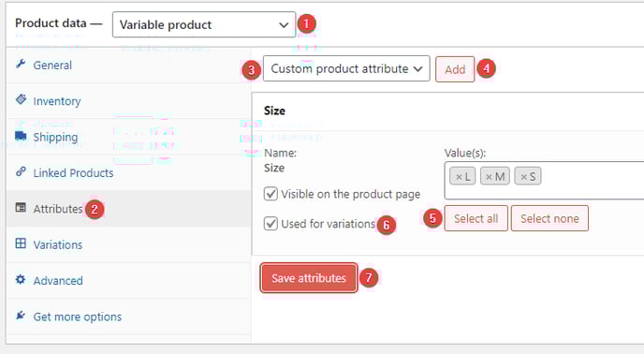
Task: Collapse the Size attribute header
Action: (x=447, y=111)
